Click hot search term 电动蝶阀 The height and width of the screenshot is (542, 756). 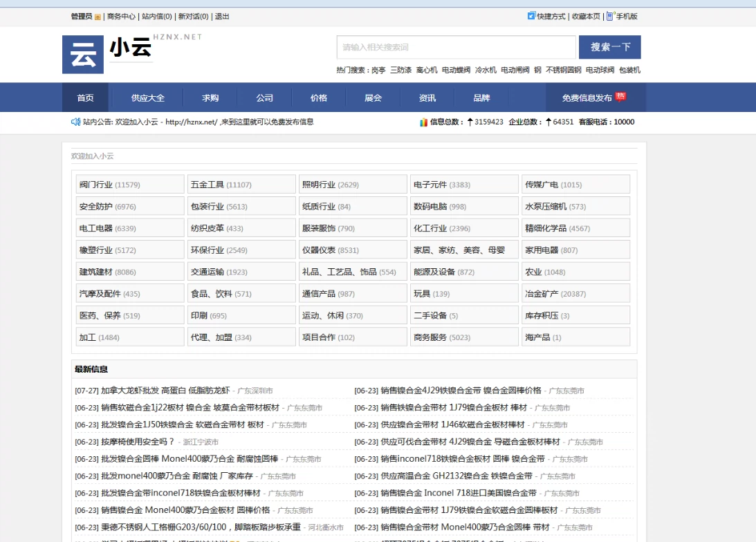pyautogui.click(x=456, y=70)
